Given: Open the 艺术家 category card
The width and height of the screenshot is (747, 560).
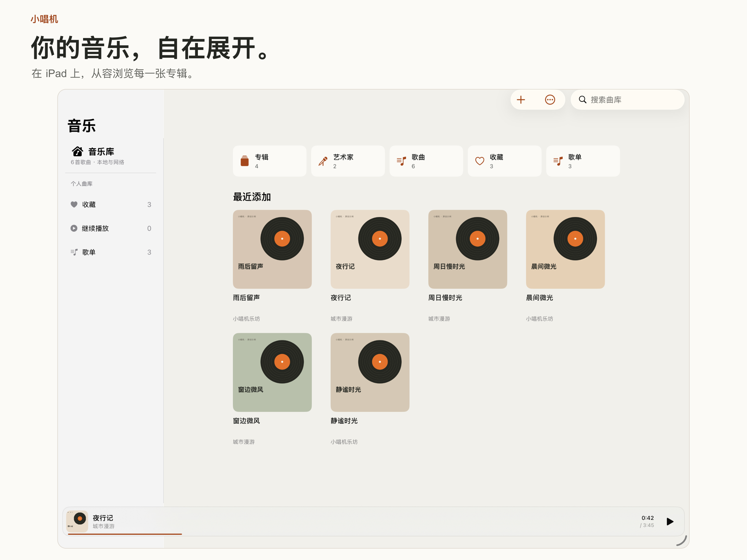Looking at the screenshot, I should [348, 161].
